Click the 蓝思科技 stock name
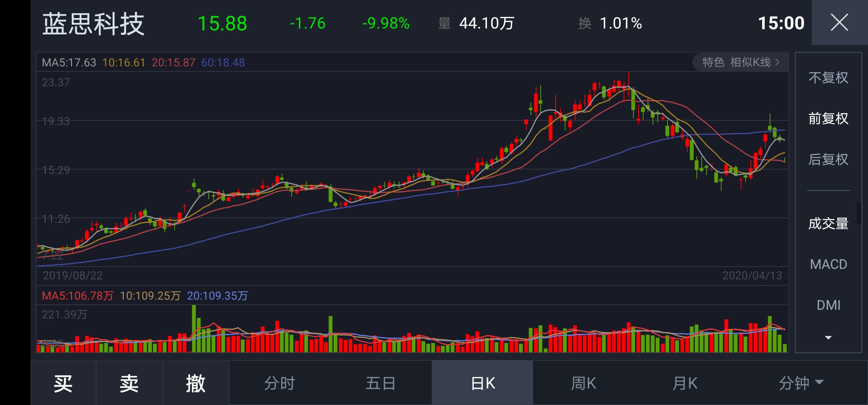 pos(93,24)
